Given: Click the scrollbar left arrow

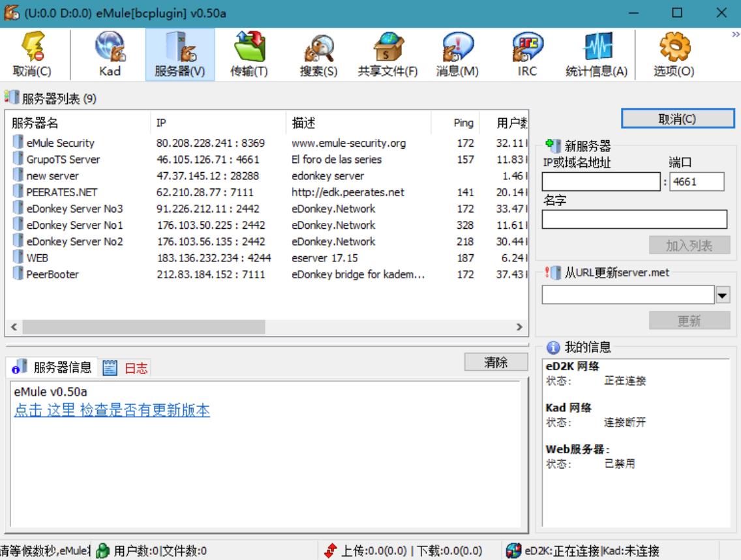Looking at the screenshot, I should click(x=14, y=327).
